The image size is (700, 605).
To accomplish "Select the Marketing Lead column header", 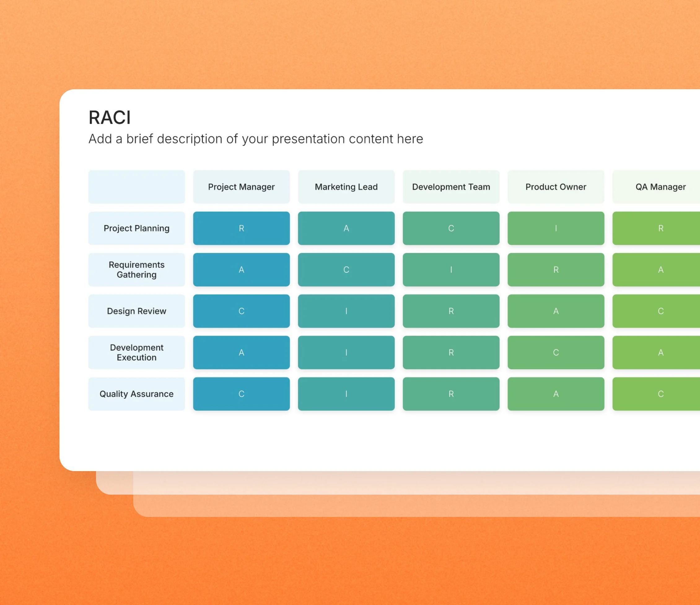I will [x=346, y=187].
